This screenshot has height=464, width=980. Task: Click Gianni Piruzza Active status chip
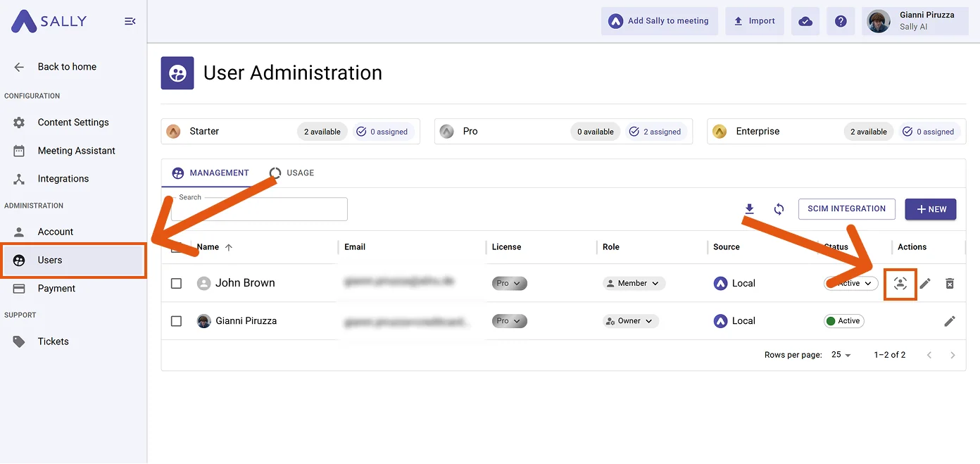coord(844,321)
